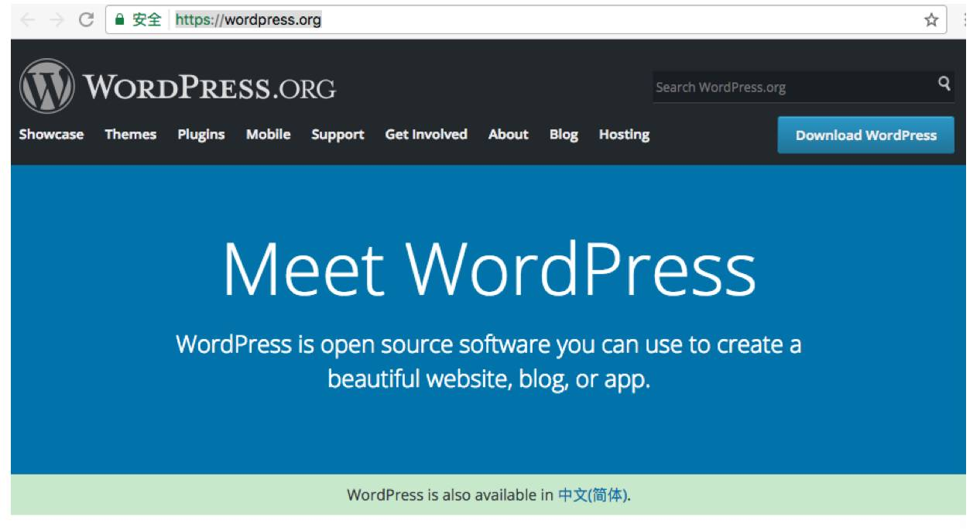980x531 pixels.
Task: Click the browser forward arrow
Action: pyautogui.click(x=57, y=20)
